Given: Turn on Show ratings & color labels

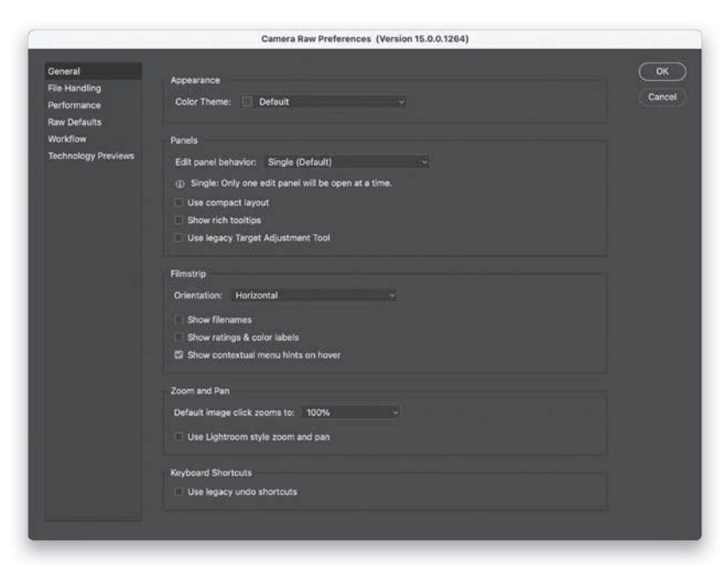Looking at the screenshot, I should coord(179,337).
